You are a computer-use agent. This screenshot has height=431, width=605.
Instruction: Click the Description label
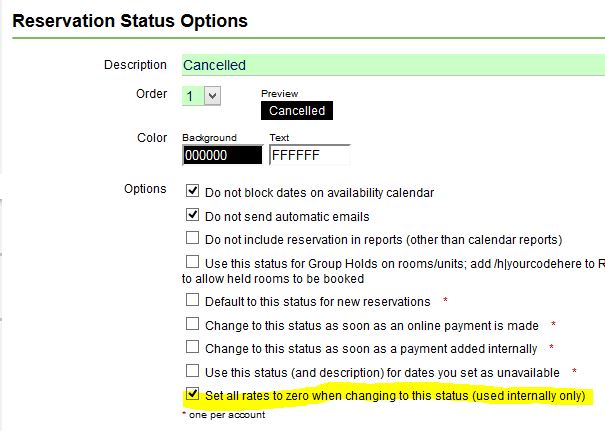135,65
